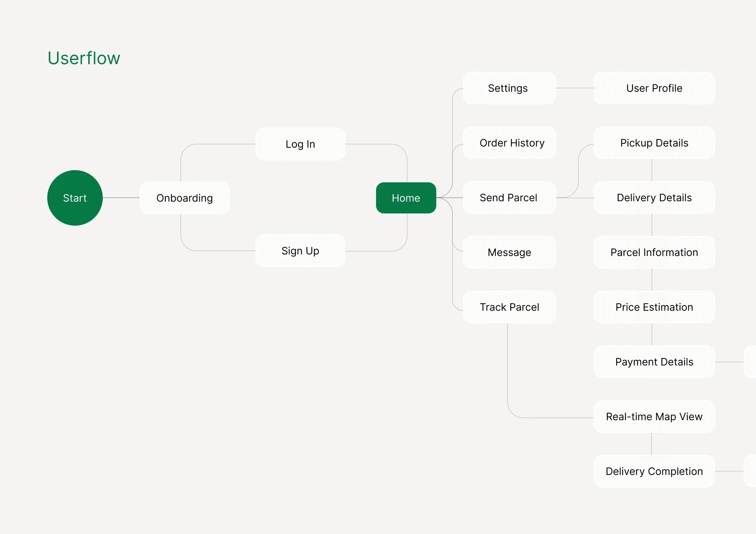Select the Pickup Details node

click(654, 143)
